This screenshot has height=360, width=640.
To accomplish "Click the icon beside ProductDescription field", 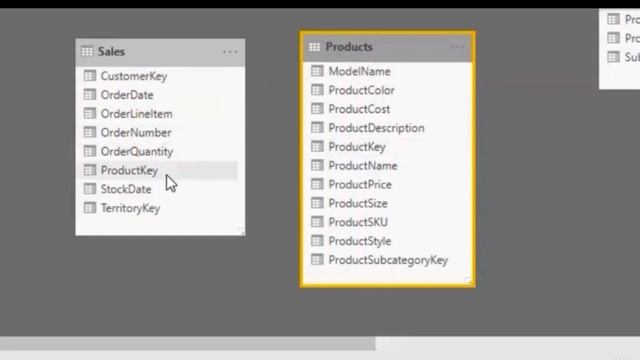I will click(x=317, y=128).
